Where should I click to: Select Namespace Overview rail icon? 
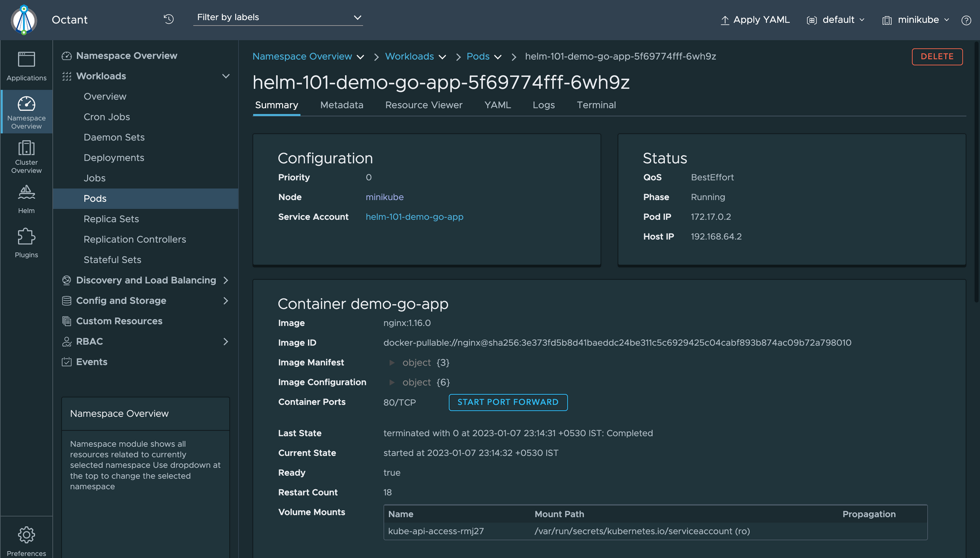(26, 112)
